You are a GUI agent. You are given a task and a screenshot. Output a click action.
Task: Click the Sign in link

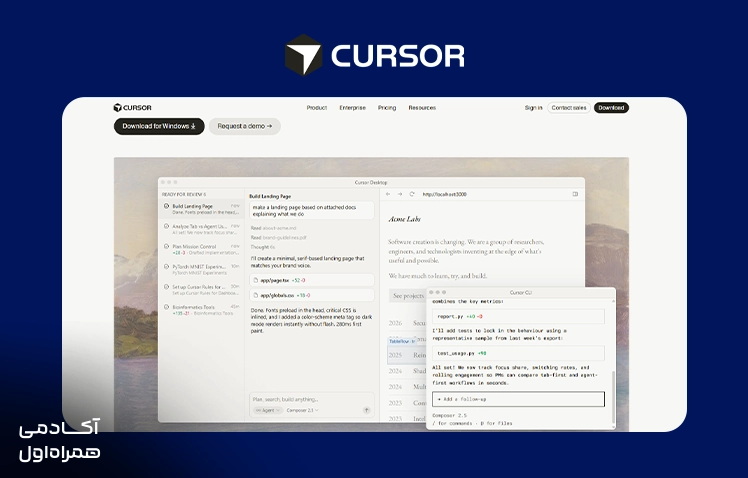click(x=533, y=108)
